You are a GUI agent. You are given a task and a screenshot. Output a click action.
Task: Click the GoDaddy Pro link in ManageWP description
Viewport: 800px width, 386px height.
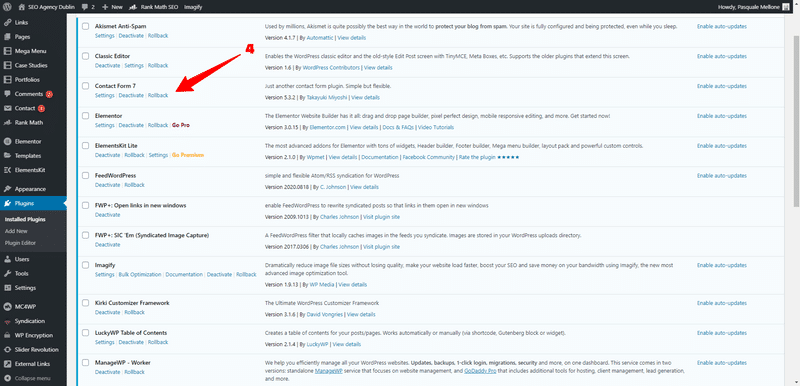[x=480, y=371]
